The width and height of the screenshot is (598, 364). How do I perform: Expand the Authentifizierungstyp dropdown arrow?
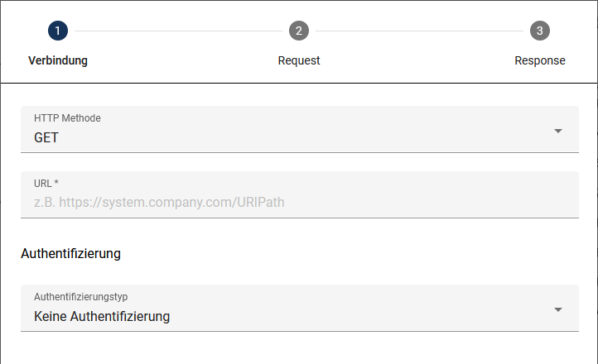pos(558,309)
